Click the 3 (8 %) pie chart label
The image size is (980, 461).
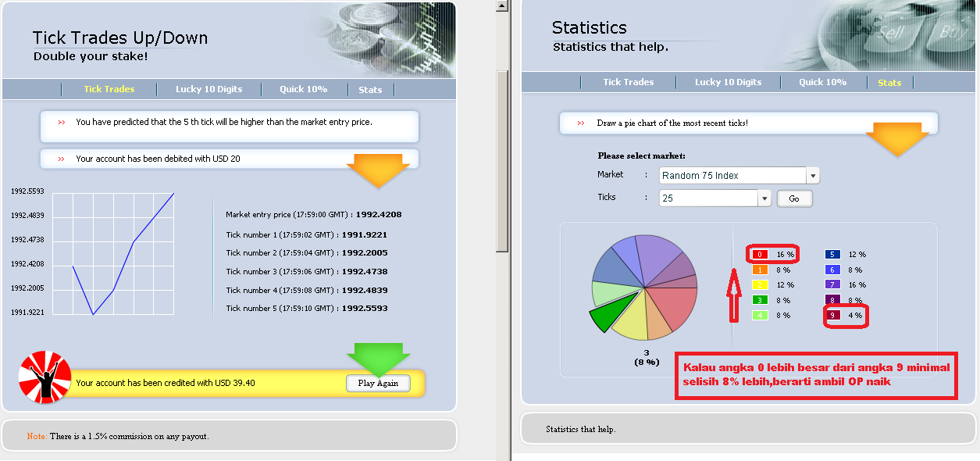click(x=646, y=357)
